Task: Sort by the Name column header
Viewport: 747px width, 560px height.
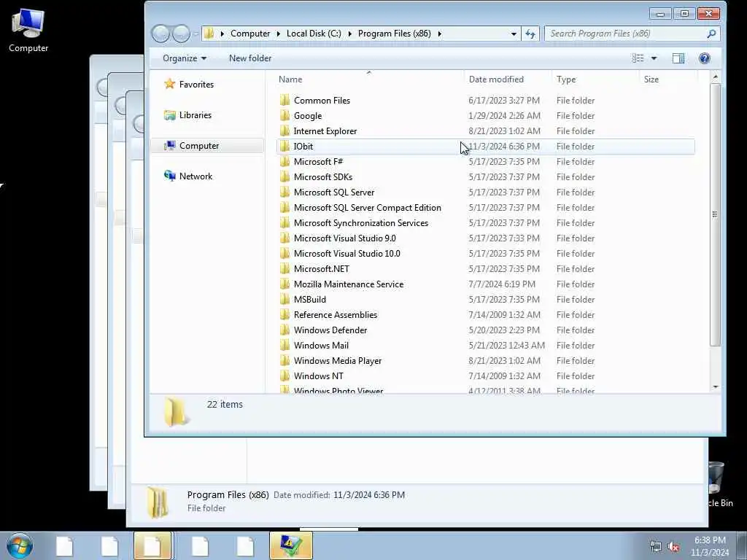Action: (x=369, y=79)
